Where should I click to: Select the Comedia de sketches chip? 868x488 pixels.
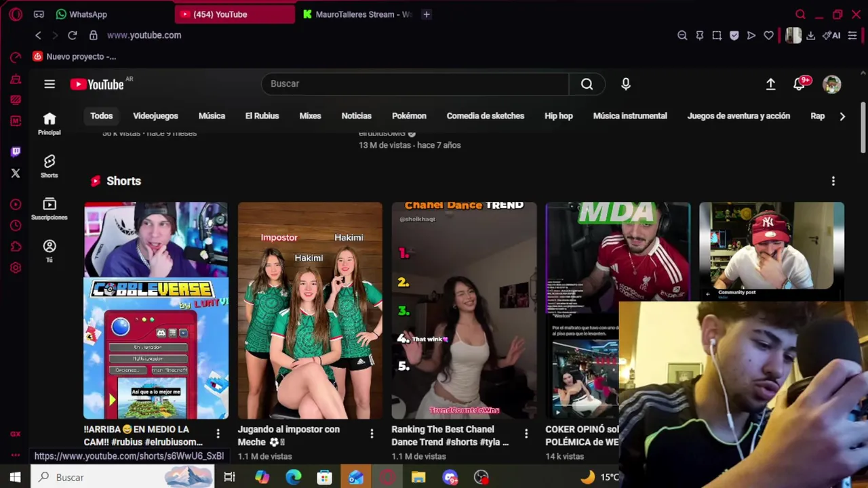[x=486, y=116]
